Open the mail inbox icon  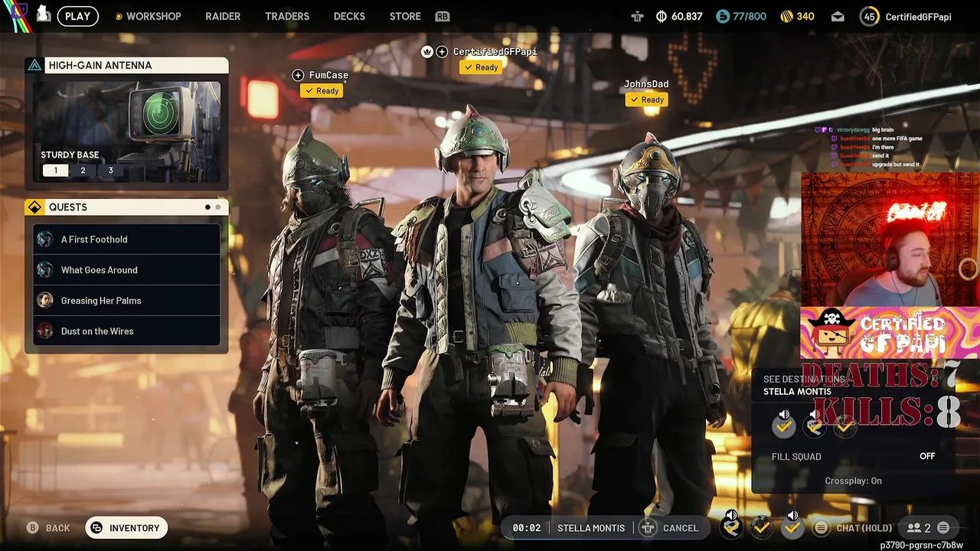click(x=838, y=16)
